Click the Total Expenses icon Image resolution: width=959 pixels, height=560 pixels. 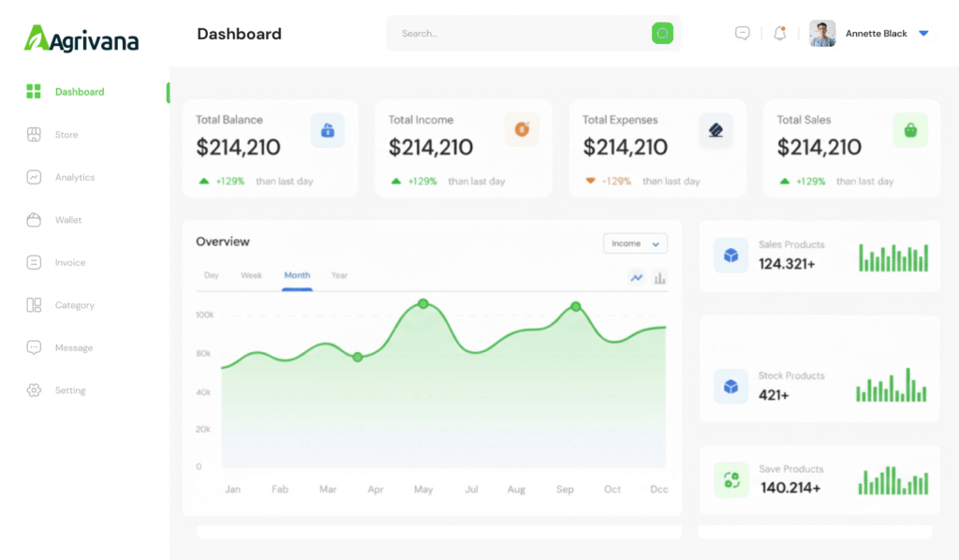point(716,130)
